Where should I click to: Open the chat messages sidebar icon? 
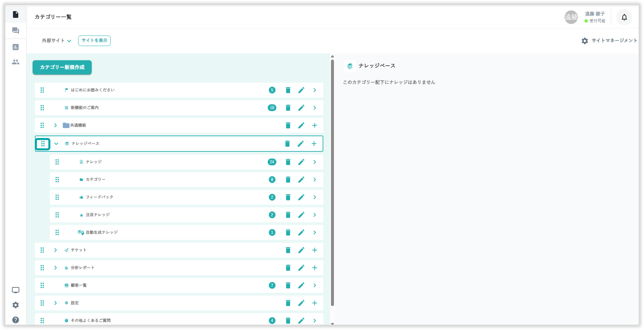[x=16, y=31]
